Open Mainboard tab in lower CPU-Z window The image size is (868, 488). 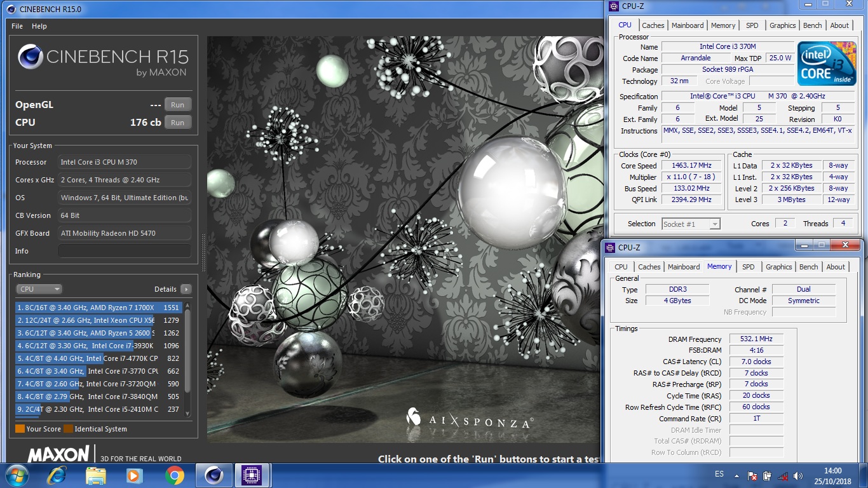point(684,267)
